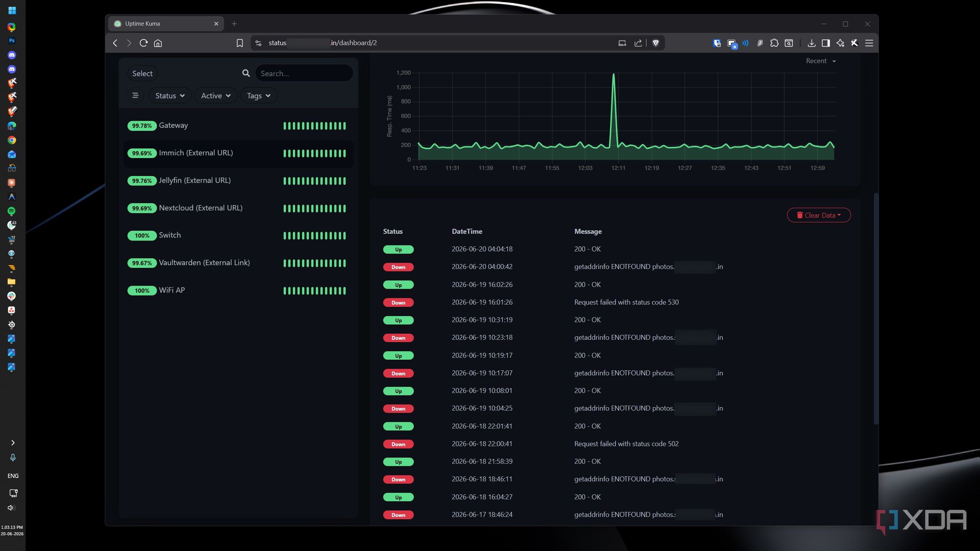This screenshot has height=551, width=980.
Task: Open the taskbar clock and date
Action: [12, 530]
